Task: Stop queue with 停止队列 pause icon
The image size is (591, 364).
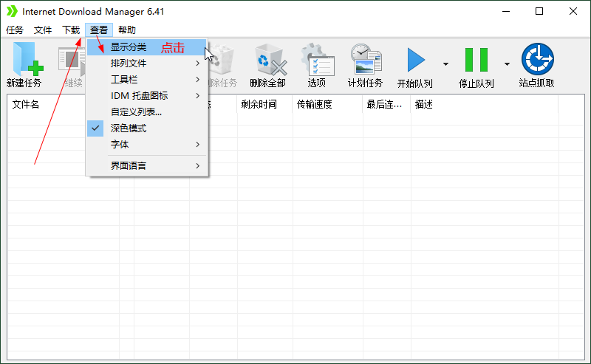Action: (476, 60)
